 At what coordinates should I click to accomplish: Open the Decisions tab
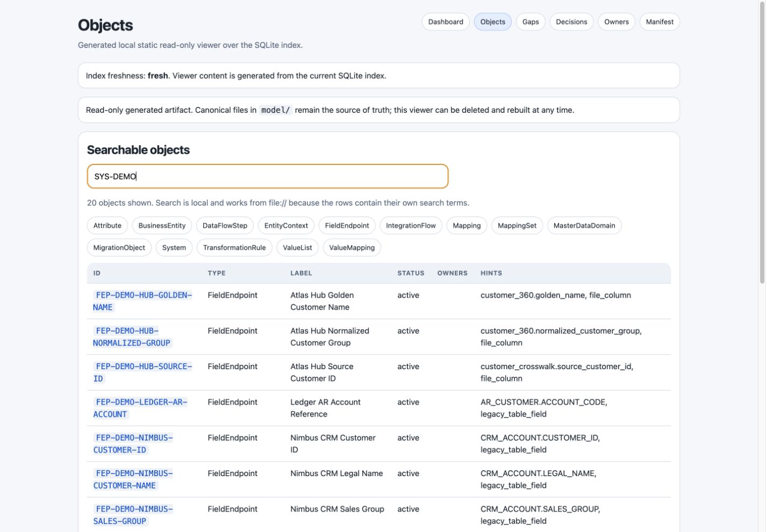pyautogui.click(x=571, y=22)
